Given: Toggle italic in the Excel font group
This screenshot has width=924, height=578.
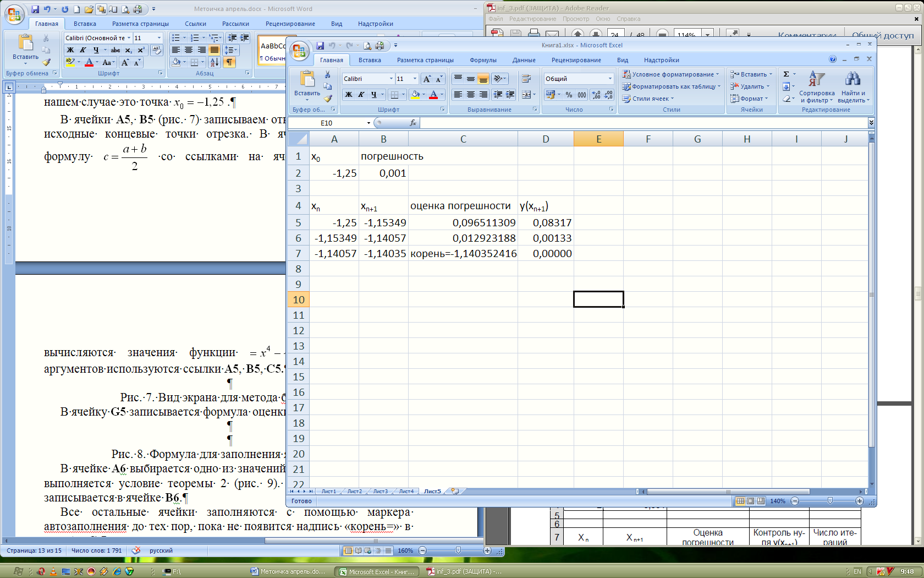Looking at the screenshot, I should (x=361, y=95).
